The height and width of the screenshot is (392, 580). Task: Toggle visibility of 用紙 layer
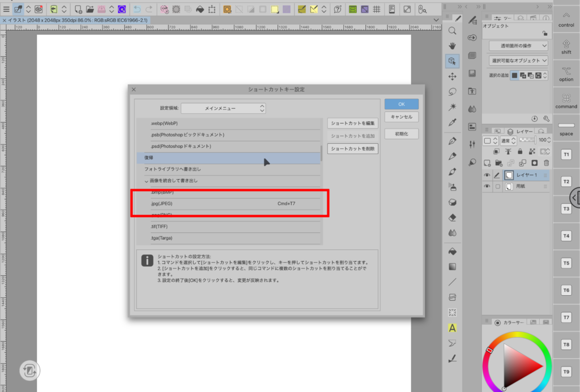pos(487,186)
